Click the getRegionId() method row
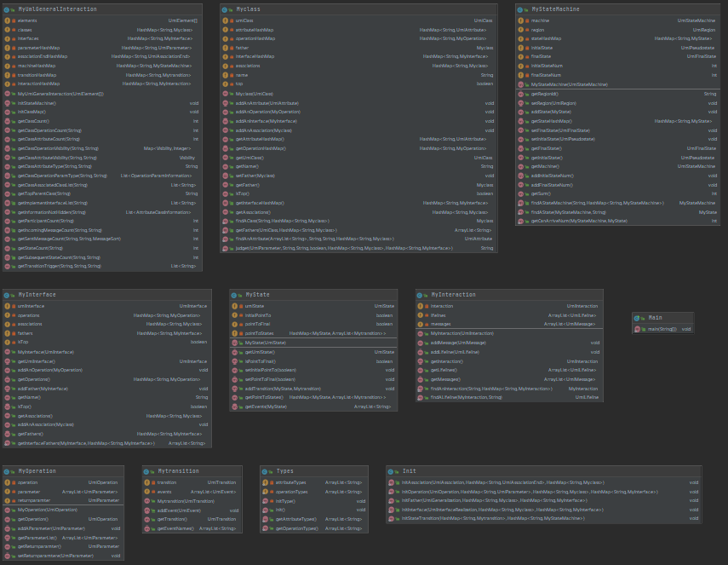The width and height of the screenshot is (728, 565). pyautogui.click(x=617, y=94)
